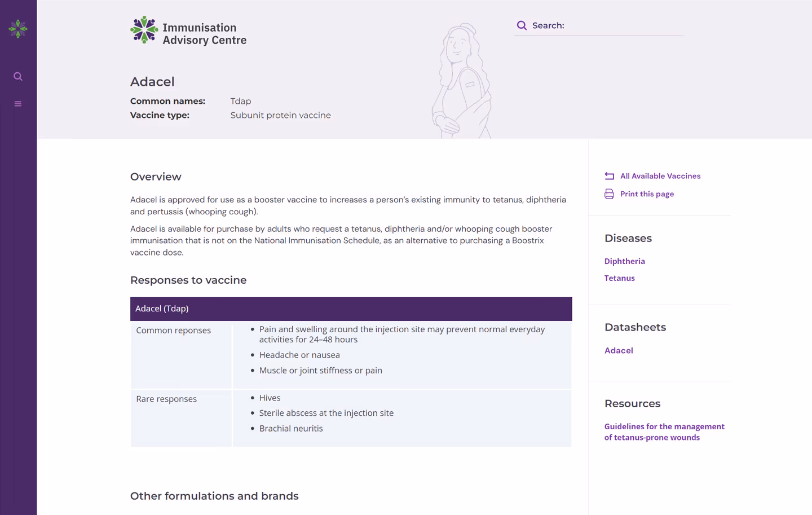Click the magnifier icon beside Search:
This screenshot has width=812, height=515.
(522, 25)
